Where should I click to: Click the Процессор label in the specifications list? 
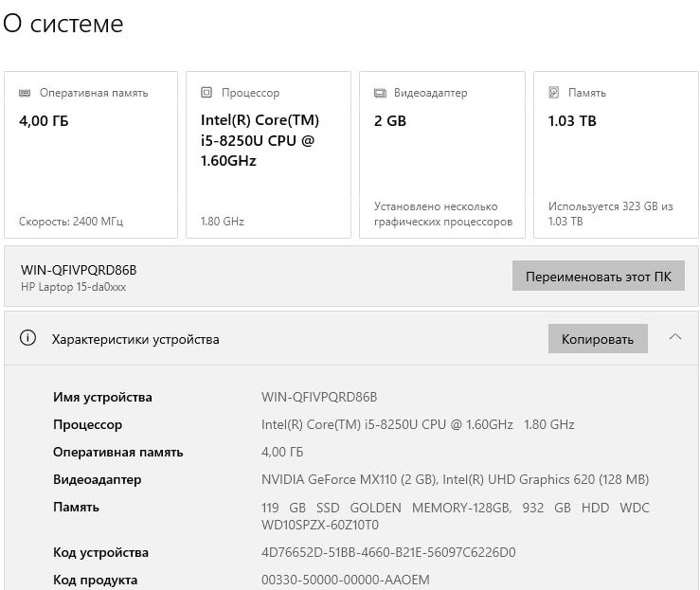pos(87,424)
